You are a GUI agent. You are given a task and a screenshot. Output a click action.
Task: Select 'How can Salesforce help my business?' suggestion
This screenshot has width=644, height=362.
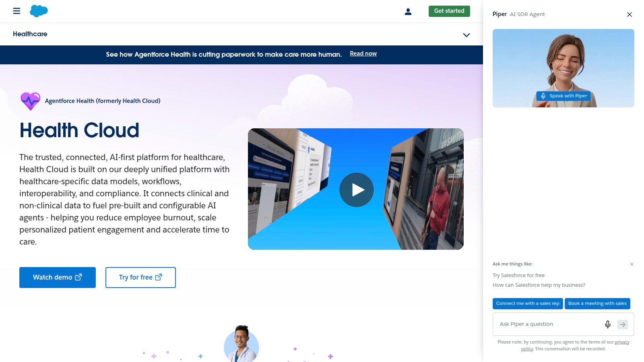pyautogui.click(x=539, y=285)
